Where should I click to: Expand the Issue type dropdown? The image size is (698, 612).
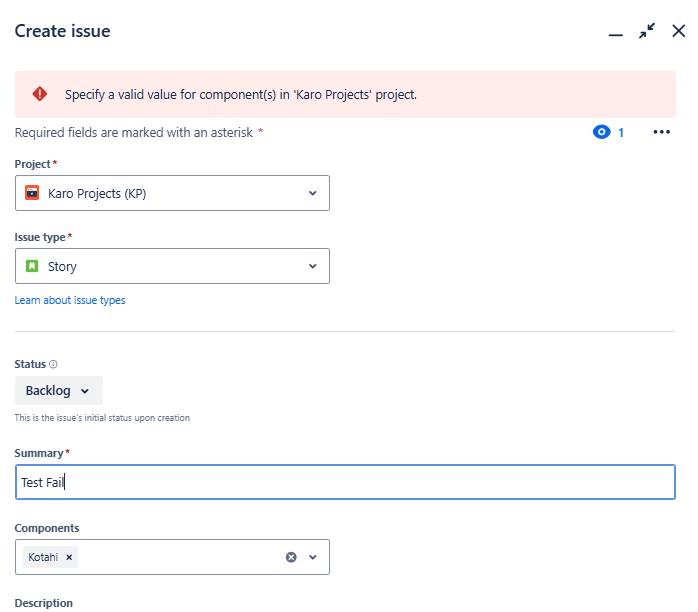point(312,266)
